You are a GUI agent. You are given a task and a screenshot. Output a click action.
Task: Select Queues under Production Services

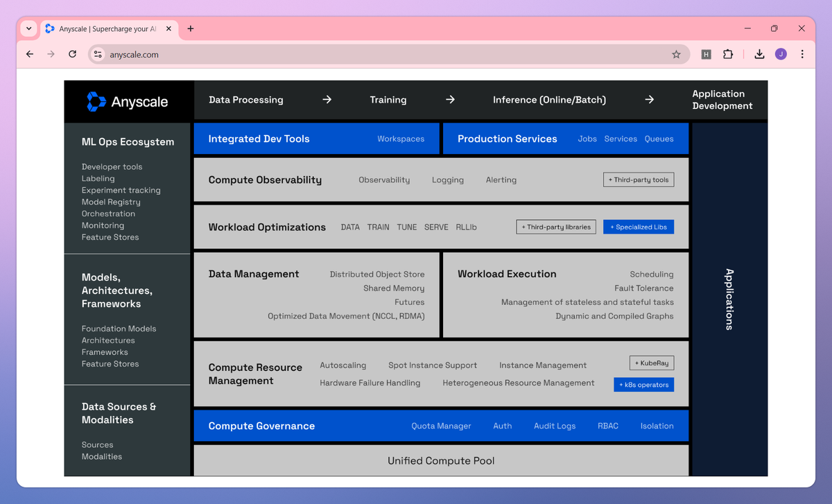tap(659, 139)
